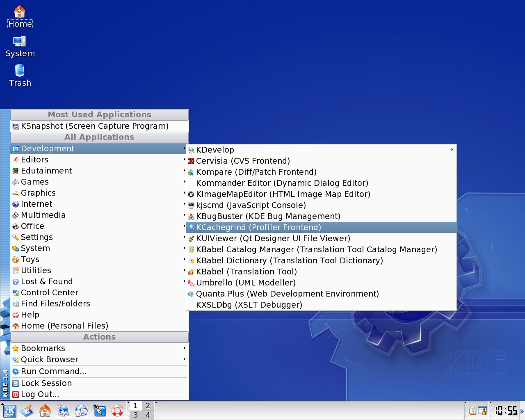Launch KBabel (Translation Tool)

(x=321, y=272)
